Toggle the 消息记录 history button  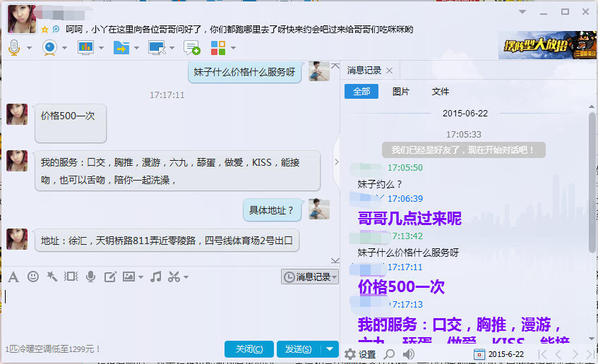click(x=310, y=277)
